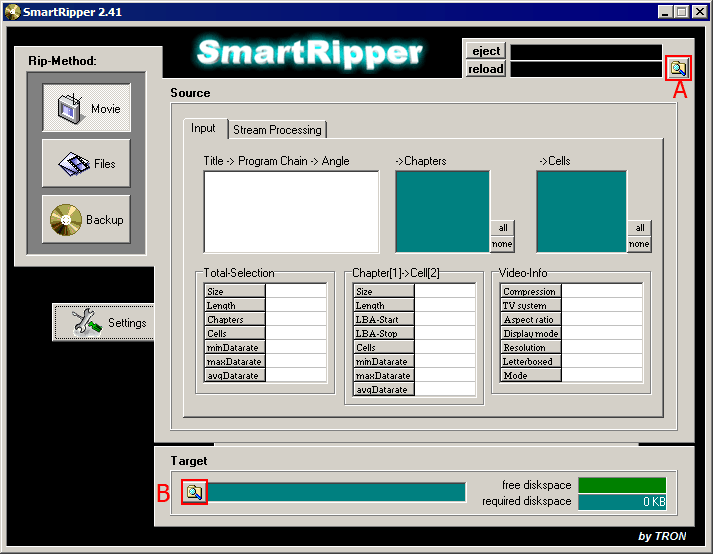Click the LBA-Start row
The height and width of the screenshot is (554, 713).
point(414,319)
